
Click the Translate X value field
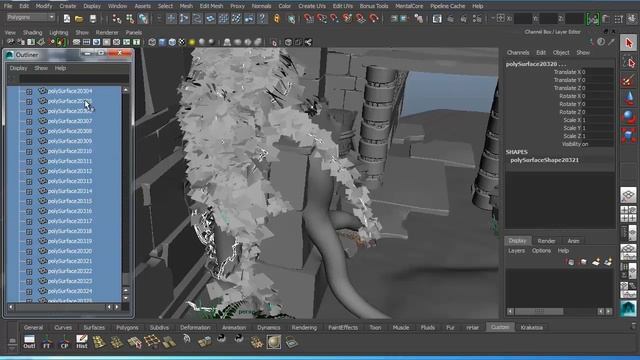coord(599,72)
